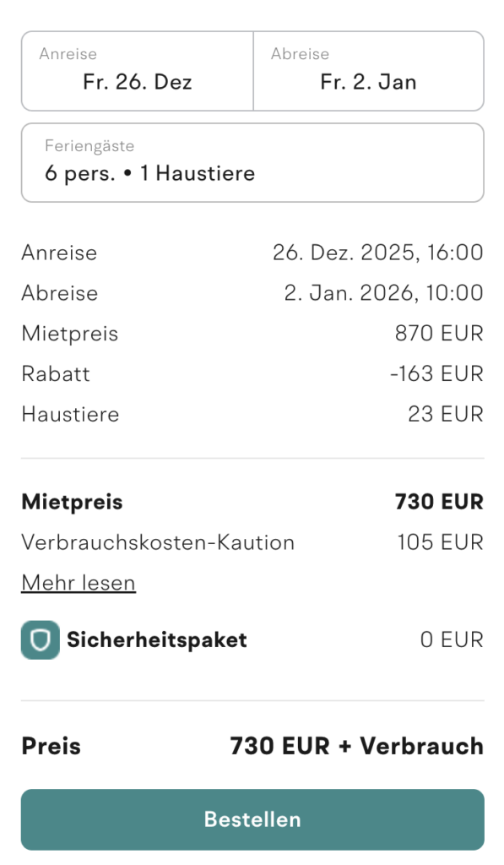Screen dimensions: 504x865
Task: Click the Verbrauchskosten-Kaution 105 EUR row
Action: coord(253,541)
